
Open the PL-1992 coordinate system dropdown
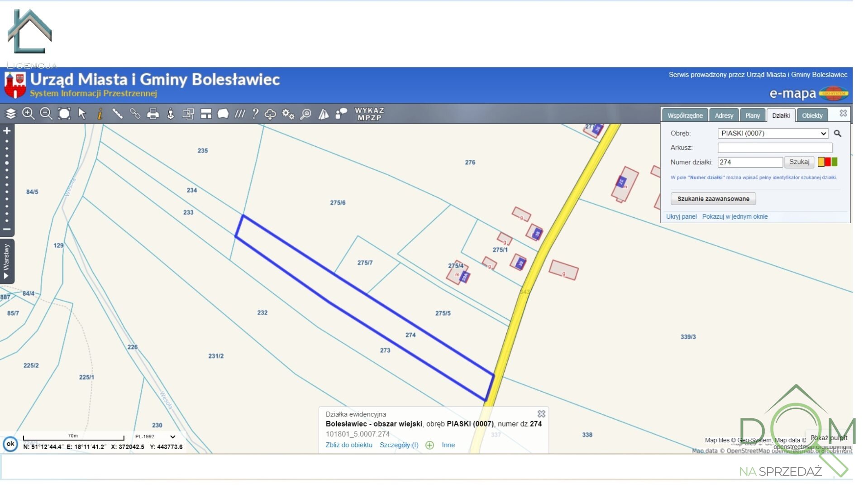[155, 437]
